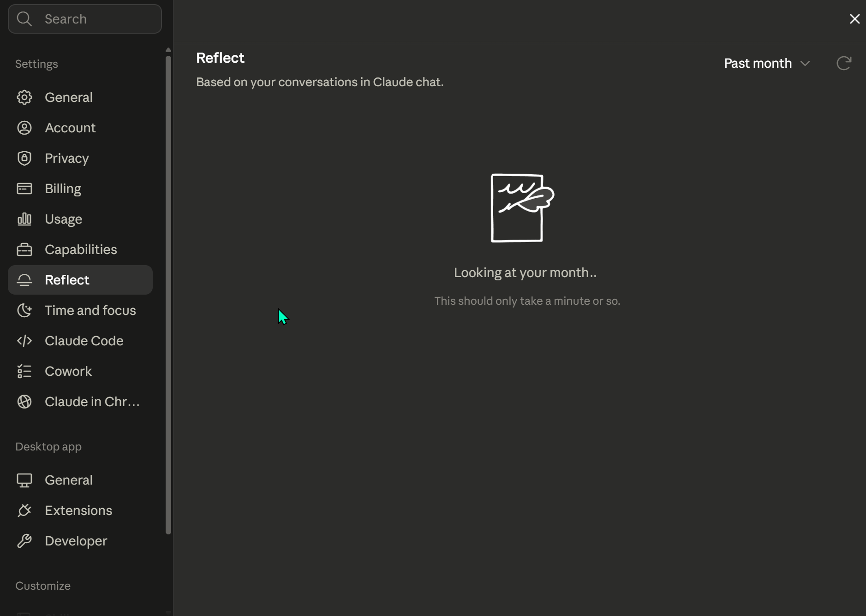Image resolution: width=866 pixels, height=616 pixels.
Task: Click the Account person icon
Action: (x=24, y=128)
